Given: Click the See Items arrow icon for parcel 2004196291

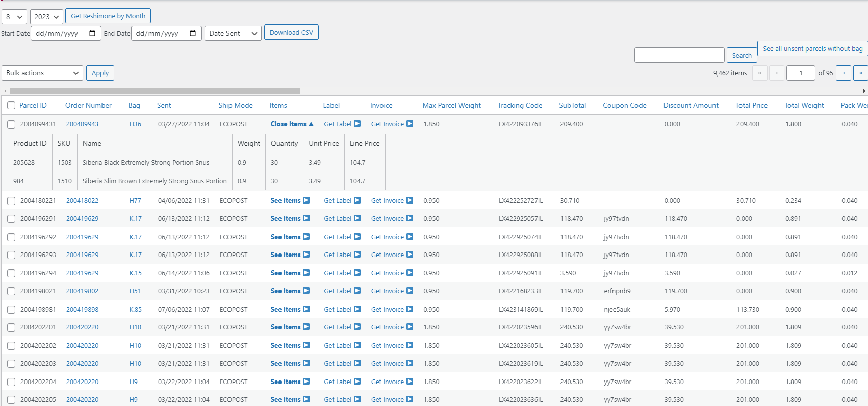Looking at the screenshot, I should (307, 218).
